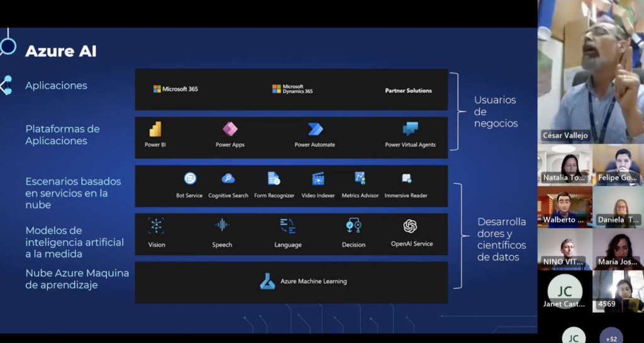The height and width of the screenshot is (343, 644).
Task: Click the Speech waveform icon
Action: click(x=222, y=225)
